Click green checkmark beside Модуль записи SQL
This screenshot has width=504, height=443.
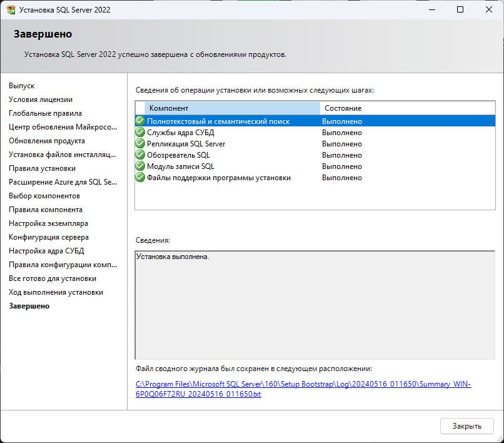pyautogui.click(x=140, y=166)
